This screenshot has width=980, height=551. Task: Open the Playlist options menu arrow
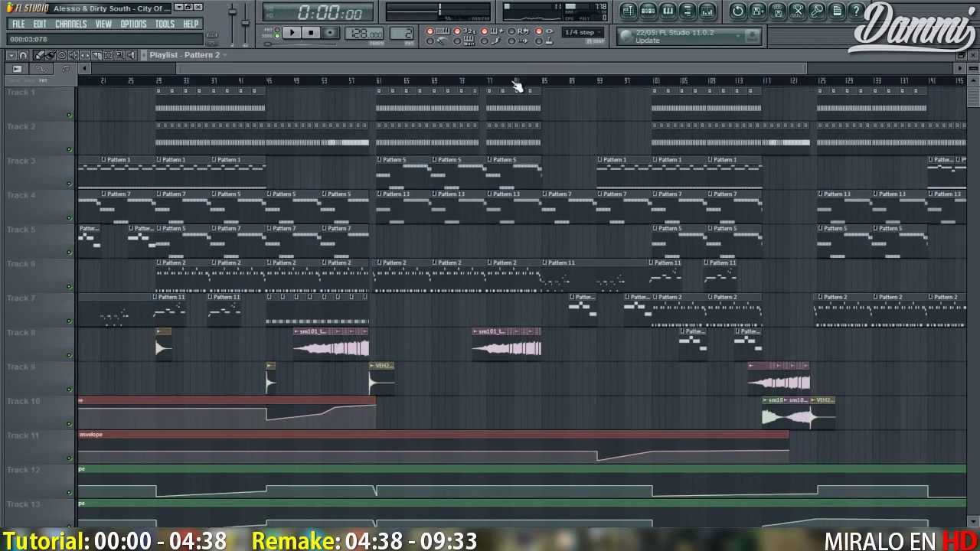tap(11, 55)
